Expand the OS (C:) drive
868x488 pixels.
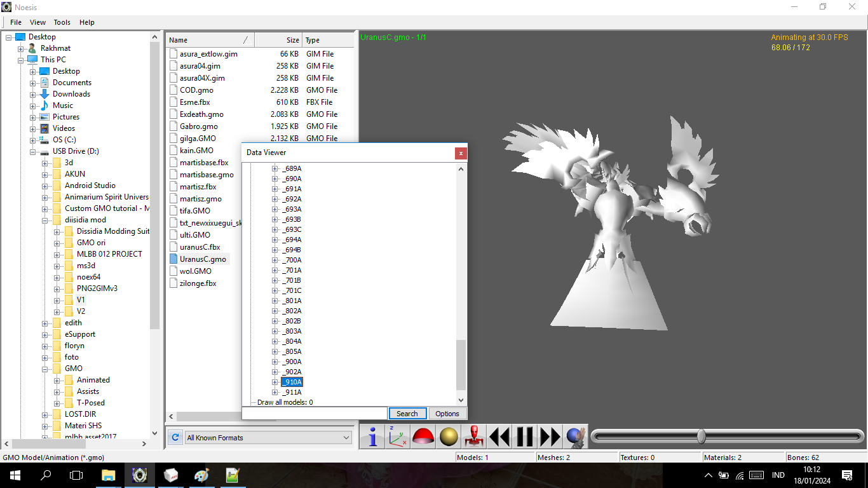tap(33, 140)
